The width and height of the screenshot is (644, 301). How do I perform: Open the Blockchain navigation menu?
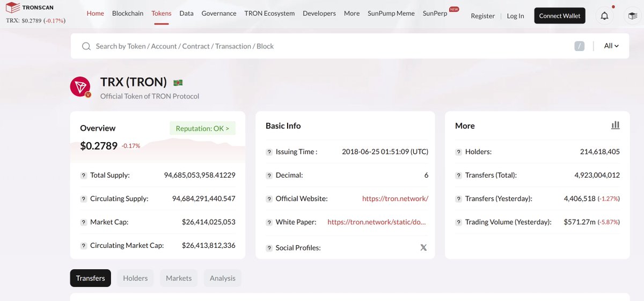(128, 13)
